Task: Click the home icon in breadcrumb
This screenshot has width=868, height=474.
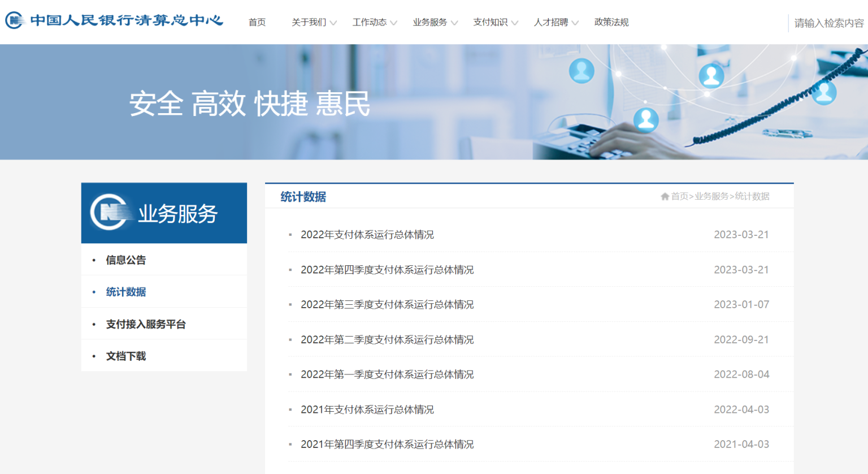Action: pyautogui.click(x=665, y=196)
